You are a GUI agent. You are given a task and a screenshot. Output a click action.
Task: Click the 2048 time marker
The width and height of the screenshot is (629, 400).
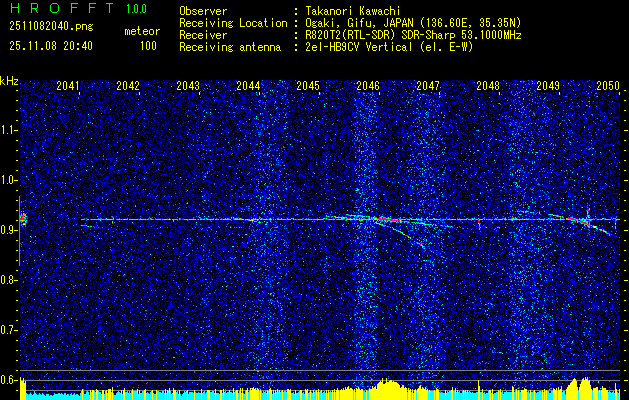[x=488, y=85]
